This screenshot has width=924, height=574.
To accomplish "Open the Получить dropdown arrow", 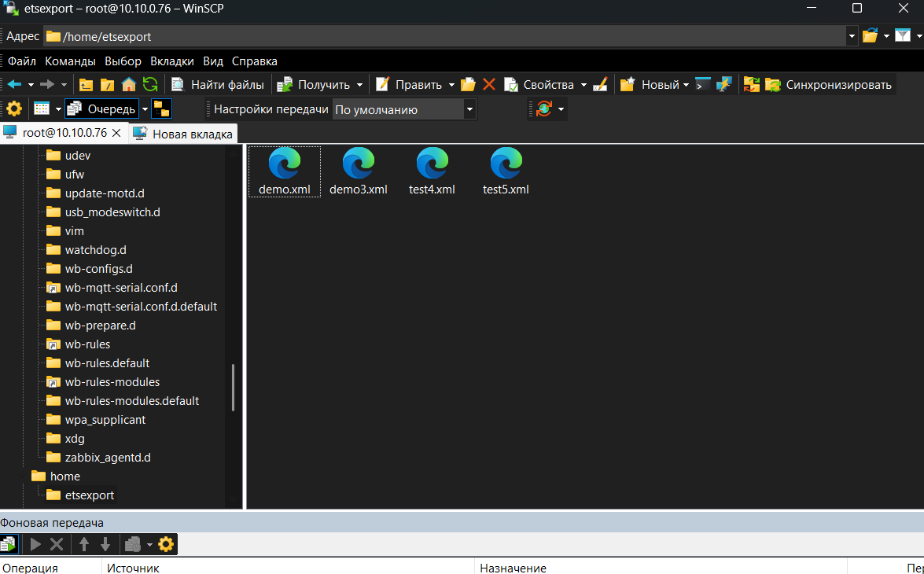I will [x=359, y=85].
